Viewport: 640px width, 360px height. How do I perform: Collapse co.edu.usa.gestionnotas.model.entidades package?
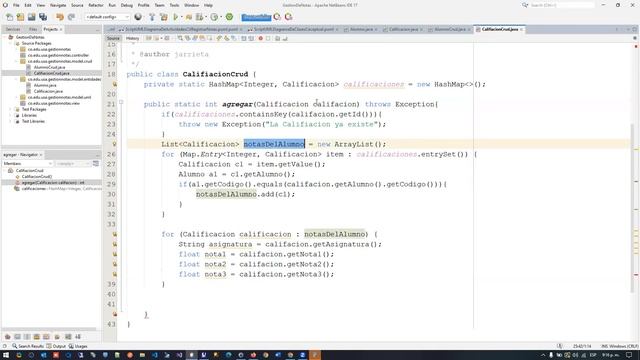17,79
